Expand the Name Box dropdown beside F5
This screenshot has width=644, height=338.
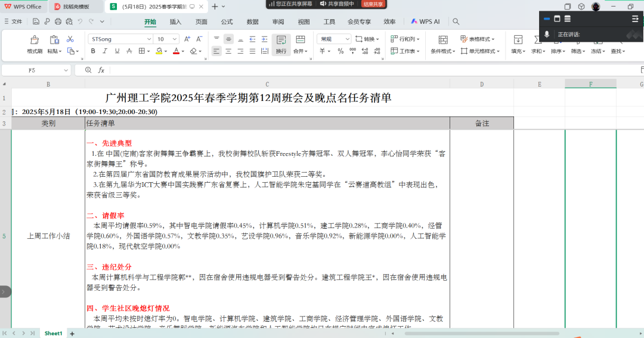tap(65, 70)
